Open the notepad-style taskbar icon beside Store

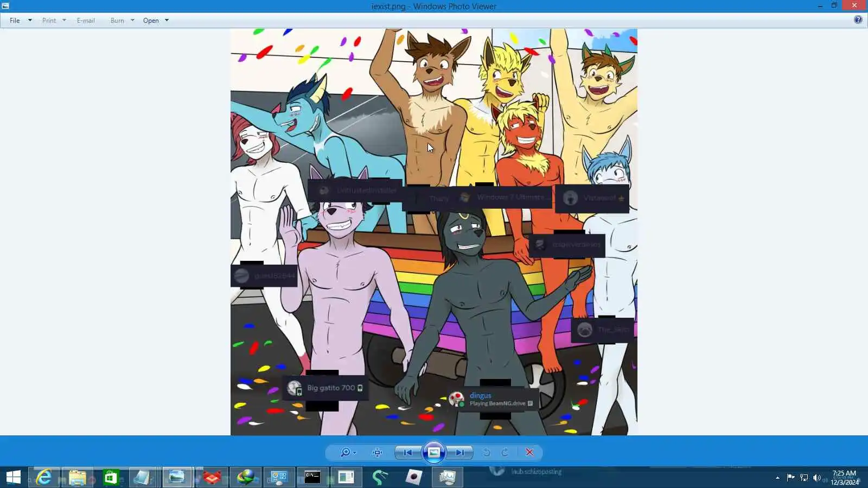[144, 477]
